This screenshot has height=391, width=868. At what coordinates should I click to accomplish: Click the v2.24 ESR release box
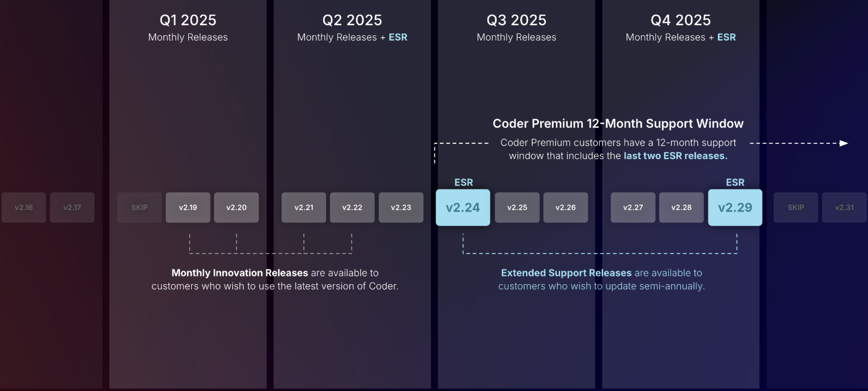[x=463, y=207]
